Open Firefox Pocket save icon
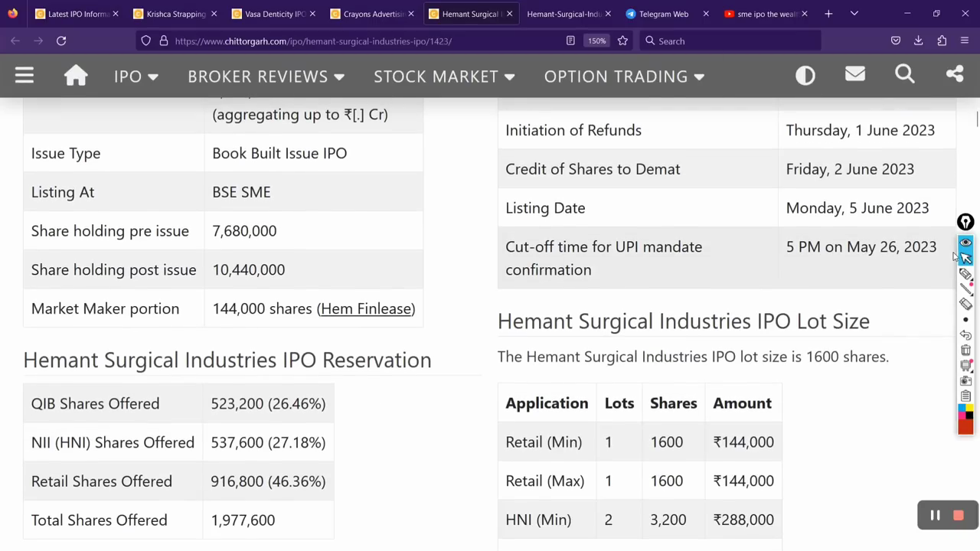The image size is (980, 551). [x=896, y=41]
